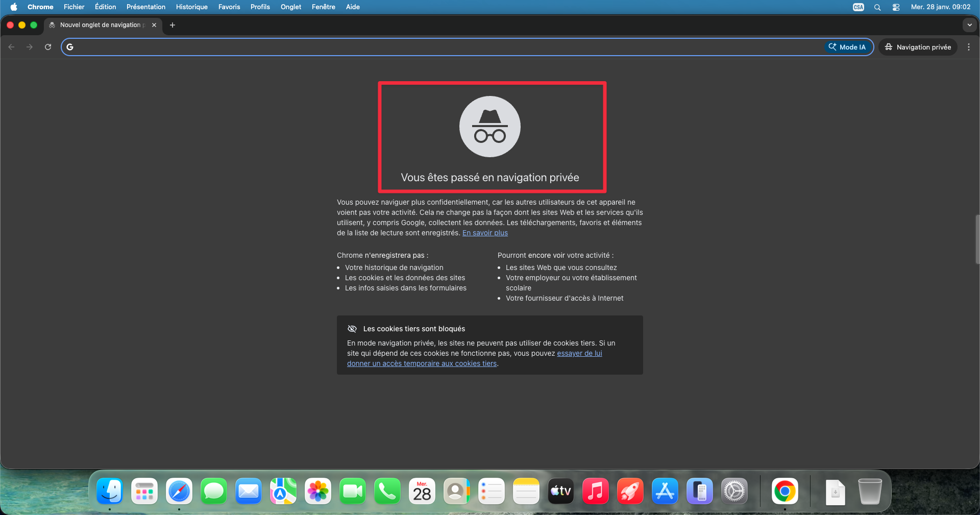Open Notes from the dock

526,491
